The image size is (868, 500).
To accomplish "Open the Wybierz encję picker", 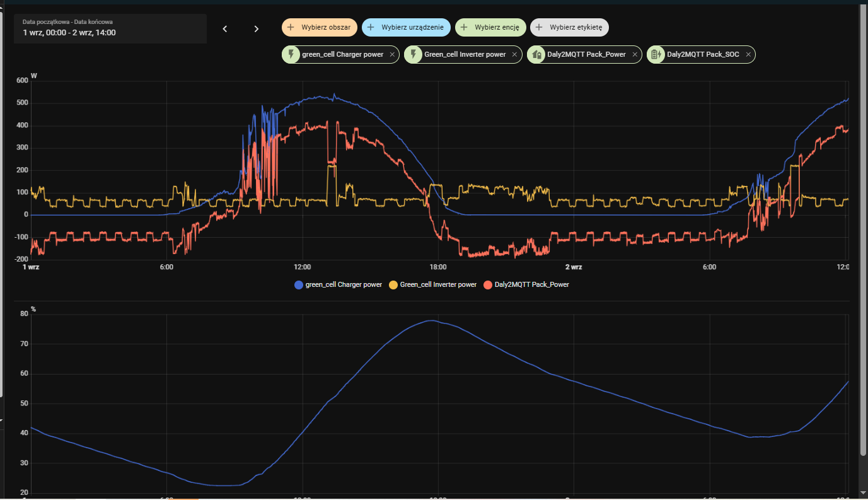I will point(490,27).
